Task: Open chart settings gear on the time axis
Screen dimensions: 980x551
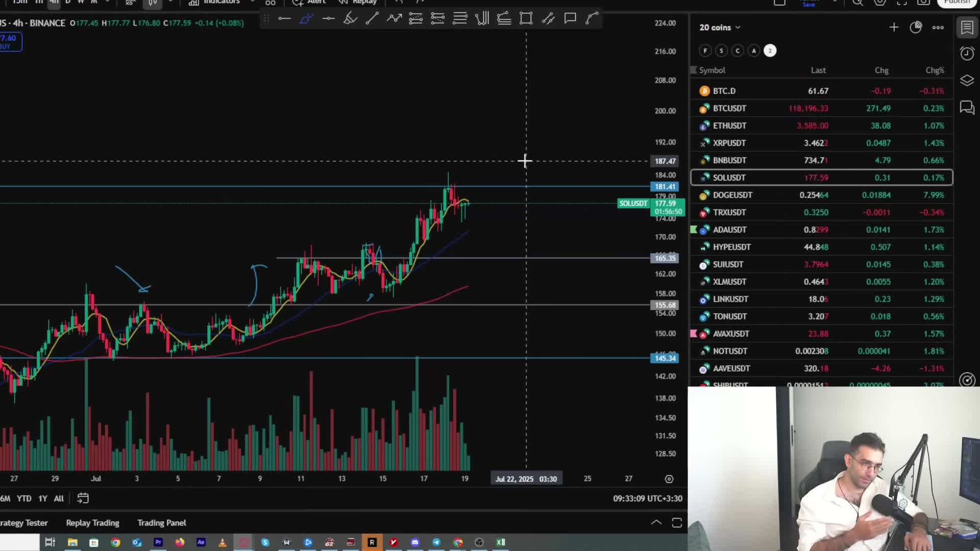Action: pos(669,479)
